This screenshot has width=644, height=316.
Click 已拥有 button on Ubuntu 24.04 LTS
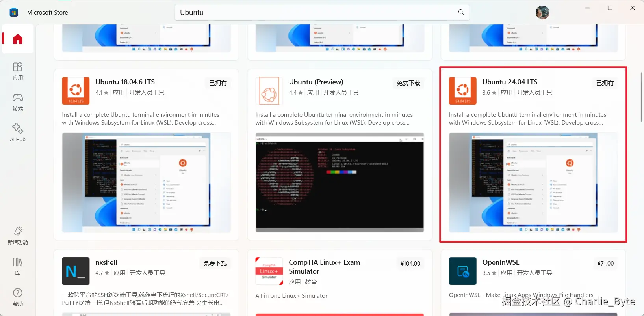(x=605, y=83)
